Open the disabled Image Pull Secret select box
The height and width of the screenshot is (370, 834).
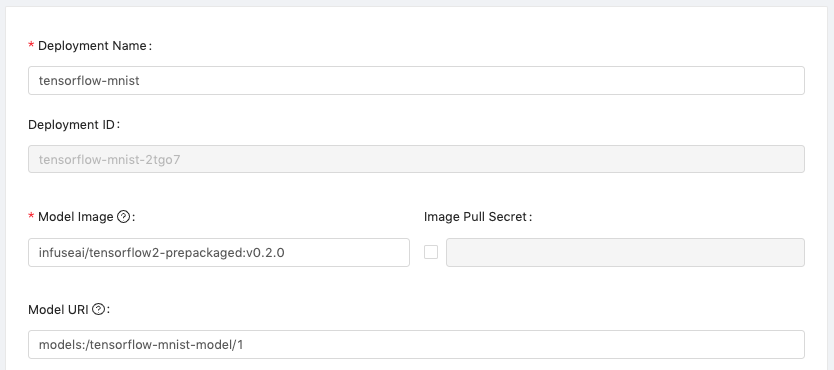625,253
